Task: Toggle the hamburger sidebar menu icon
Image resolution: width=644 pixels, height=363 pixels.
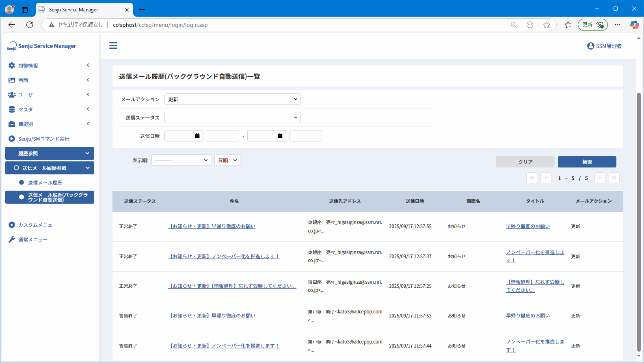Action: (x=113, y=46)
